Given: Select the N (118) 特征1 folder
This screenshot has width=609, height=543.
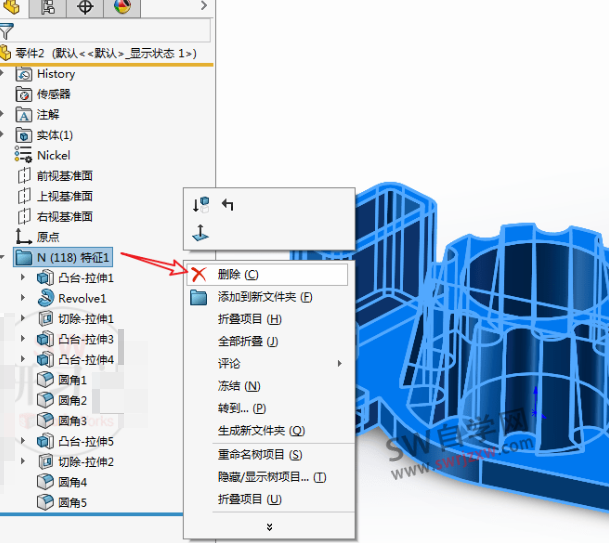Looking at the screenshot, I should pos(63,257).
